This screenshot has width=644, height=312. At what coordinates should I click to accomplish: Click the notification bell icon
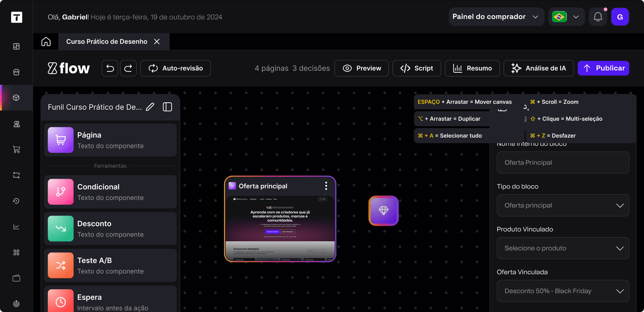[x=598, y=16]
